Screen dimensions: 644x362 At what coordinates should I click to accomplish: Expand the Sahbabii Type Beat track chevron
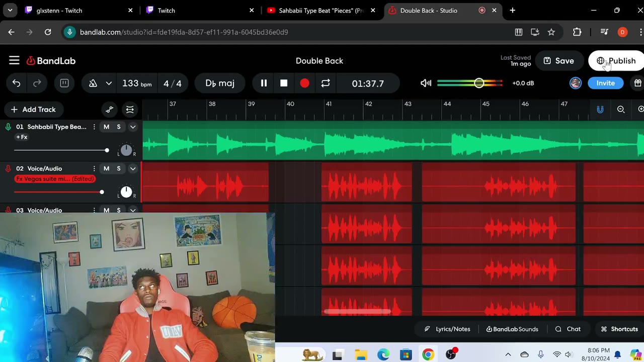(133, 127)
